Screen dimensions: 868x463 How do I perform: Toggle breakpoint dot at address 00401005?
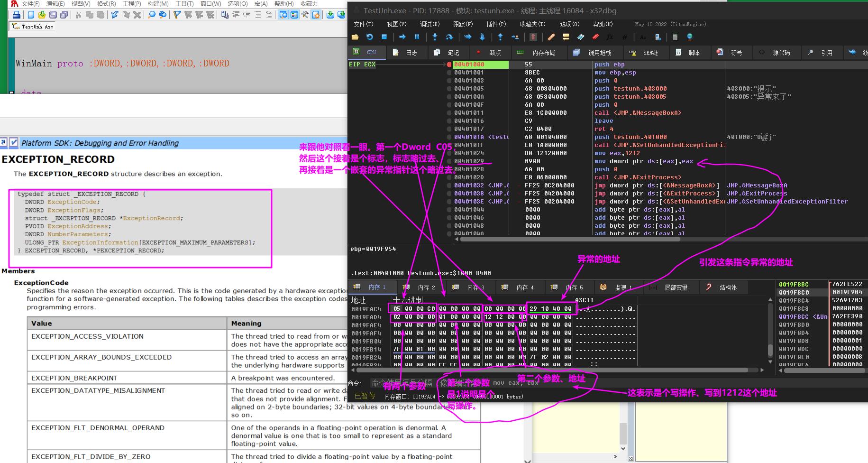(449, 89)
